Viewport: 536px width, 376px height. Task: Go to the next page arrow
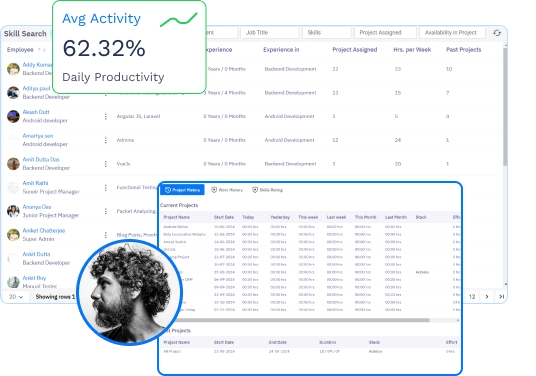[487, 297]
